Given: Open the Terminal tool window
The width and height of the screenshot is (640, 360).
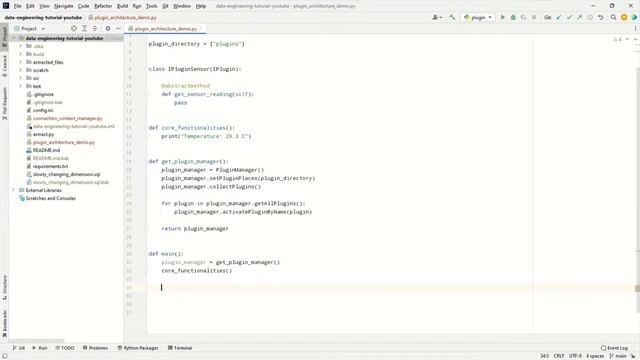Looking at the screenshot, I should [180, 348].
